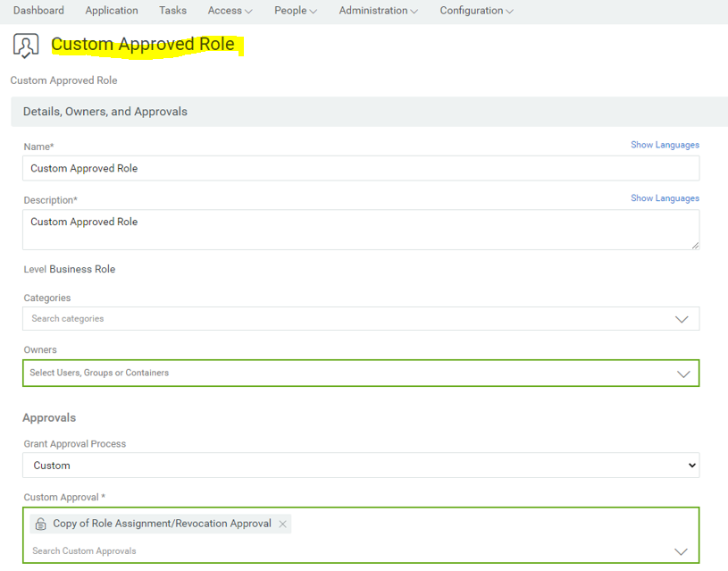Click the role icon beside the page title
Image resolution: width=728 pixels, height=571 pixels.
[26, 46]
